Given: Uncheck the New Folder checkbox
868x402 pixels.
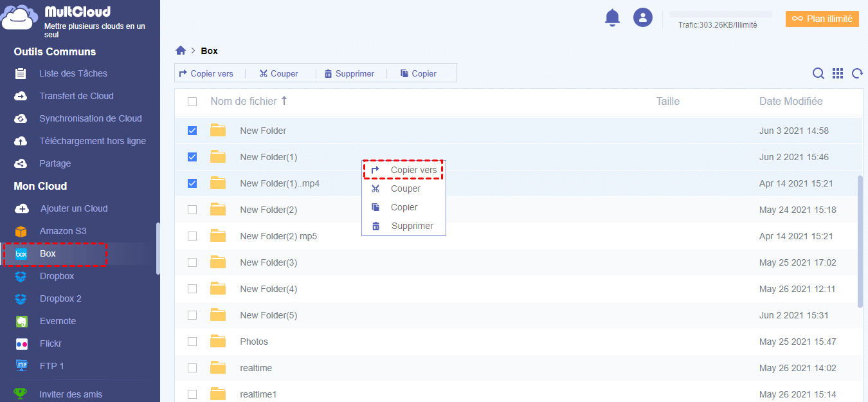Looking at the screenshot, I should coord(192,131).
